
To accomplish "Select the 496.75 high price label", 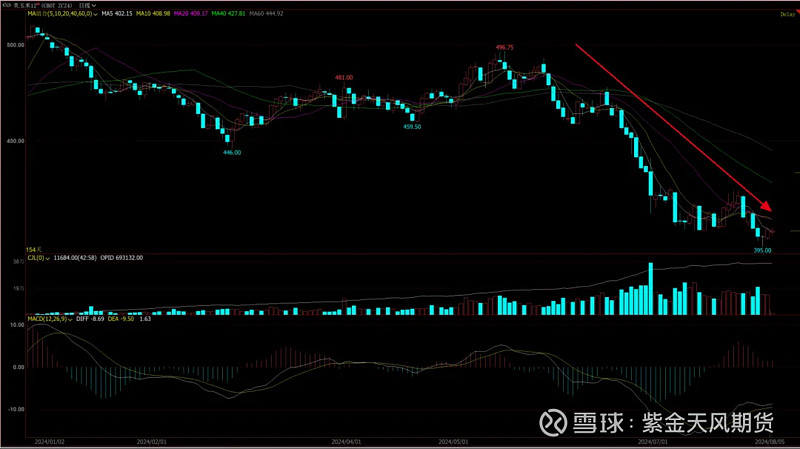I will click(x=505, y=47).
